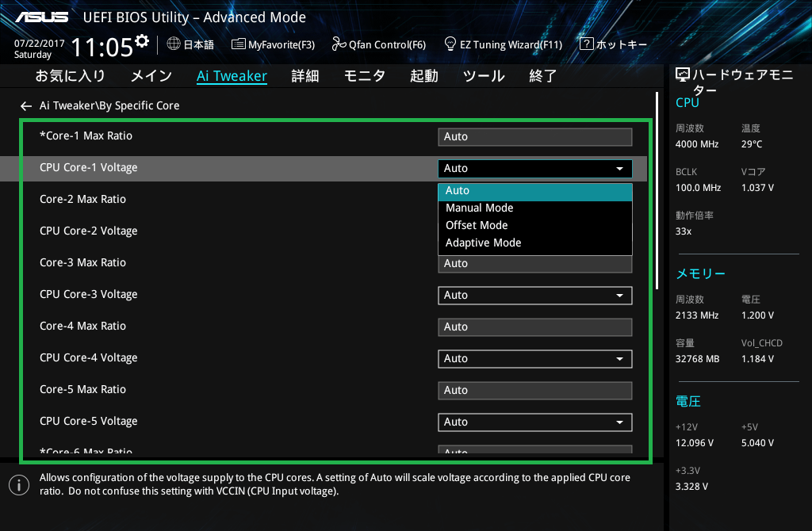The height and width of the screenshot is (531, 812).
Task: Click the 32768 MB memory capacity value
Action: point(698,359)
